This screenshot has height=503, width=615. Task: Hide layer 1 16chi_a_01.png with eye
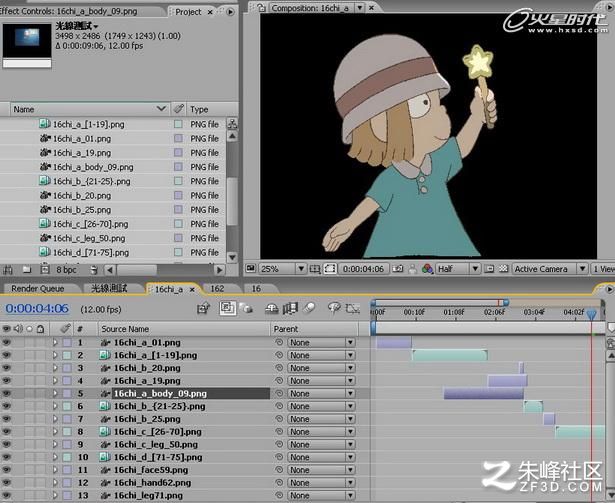(x=6, y=343)
